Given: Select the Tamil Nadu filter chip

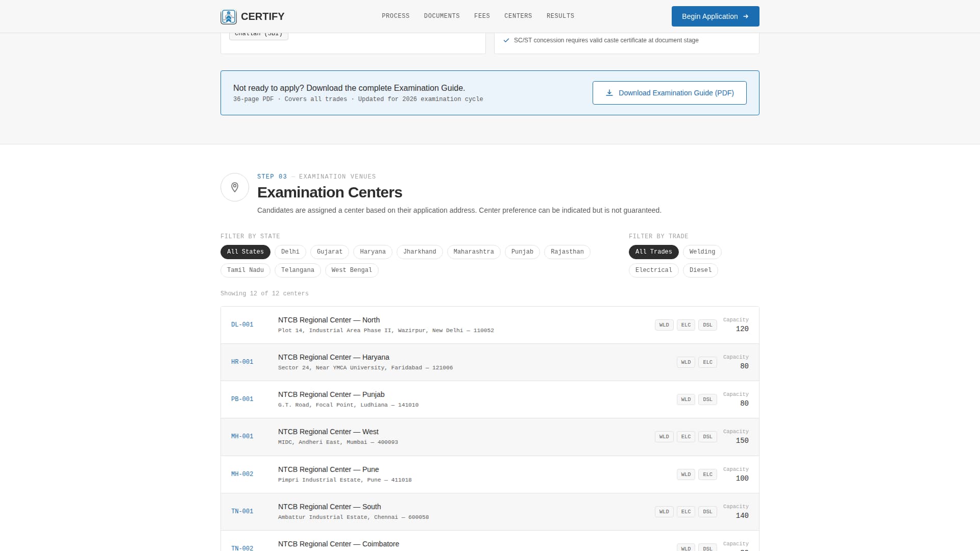Looking at the screenshot, I should click(245, 270).
